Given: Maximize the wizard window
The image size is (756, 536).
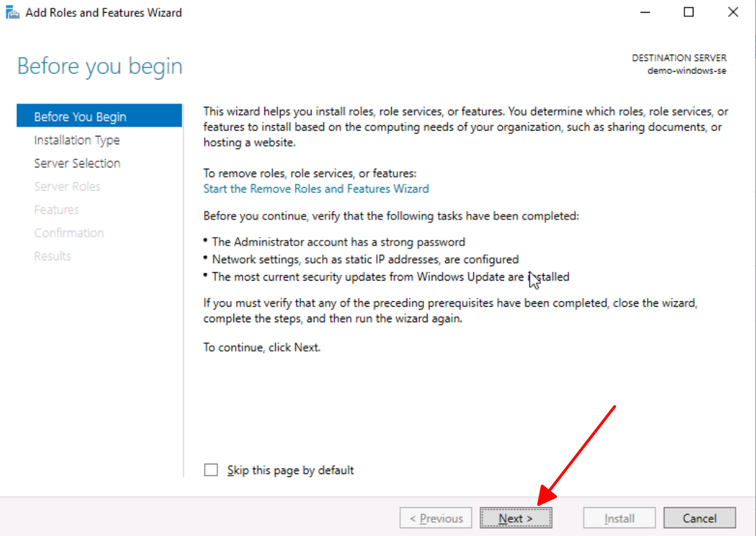Looking at the screenshot, I should [689, 12].
